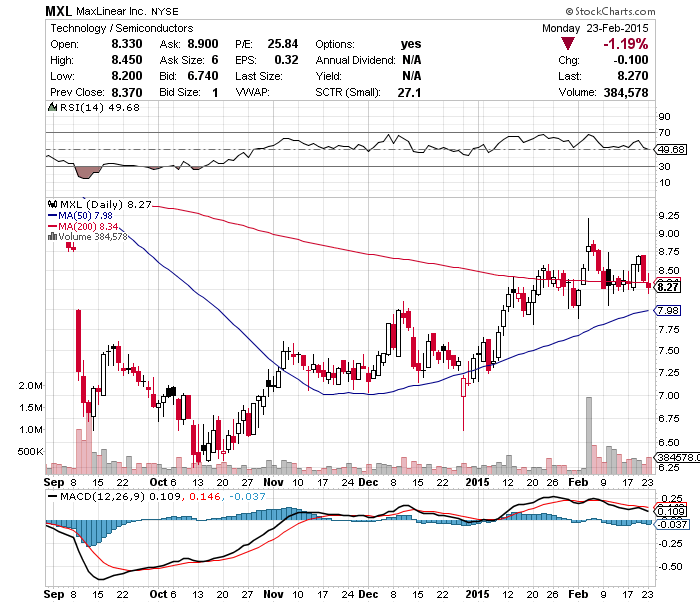This screenshot has width=700, height=603.
Task: Click the RSI 70 overbought level label
Action: 664,133
